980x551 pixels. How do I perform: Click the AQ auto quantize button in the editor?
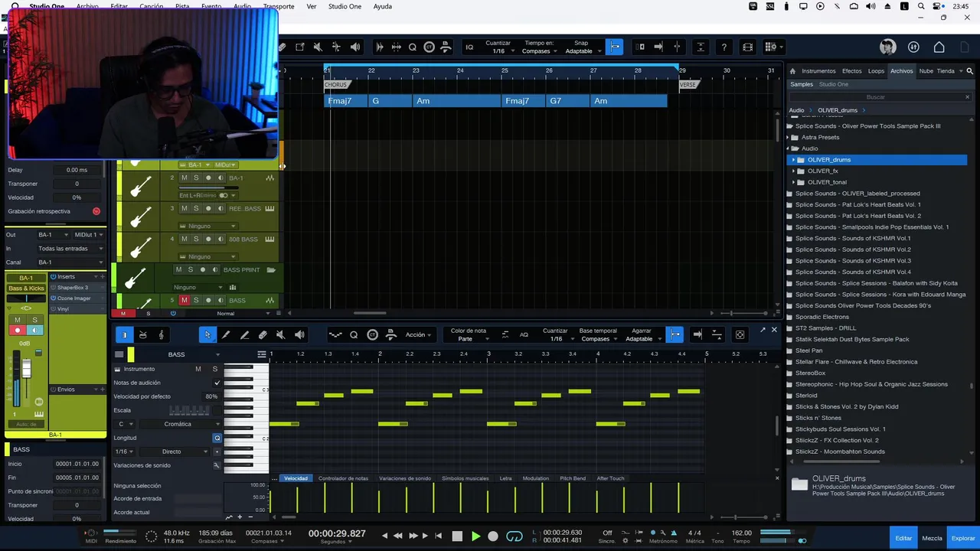pos(524,334)
